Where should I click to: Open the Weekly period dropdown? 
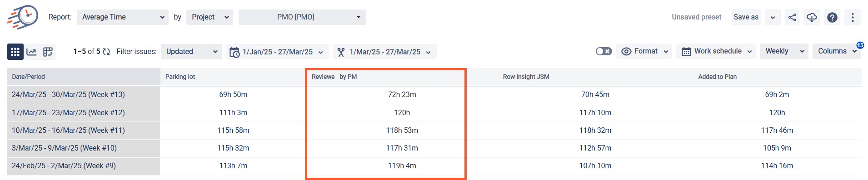tap(784, 51)
